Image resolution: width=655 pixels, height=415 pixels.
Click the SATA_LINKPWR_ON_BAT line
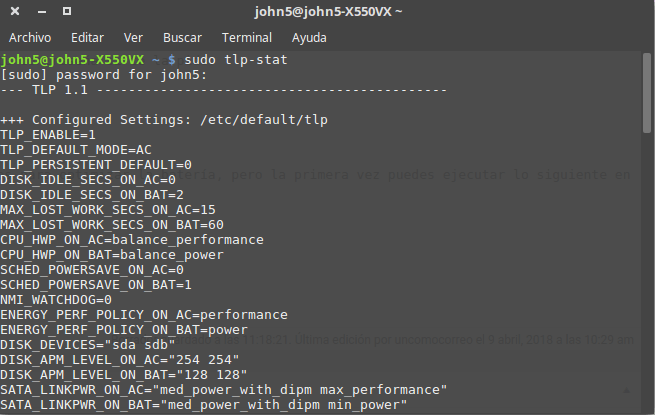(203, 405)
